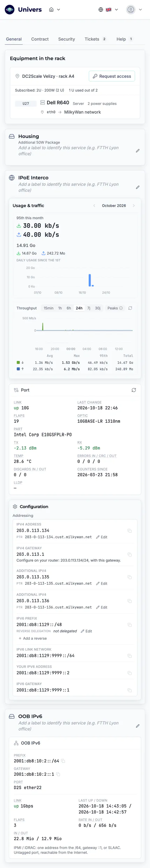Viewport: 150px width, 868px height.
Task: Select the 30j throughput range
Action: coord(98,308)
